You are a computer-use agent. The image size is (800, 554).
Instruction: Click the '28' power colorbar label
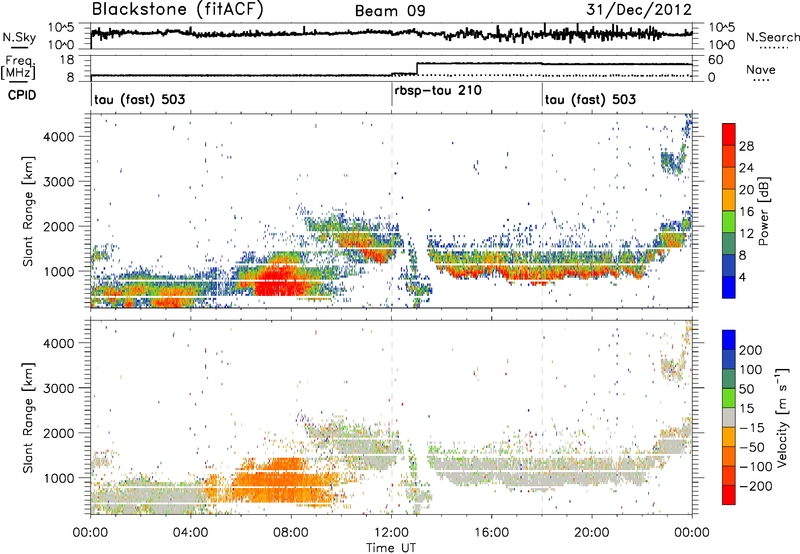pyautogui.click(x=746, y=146)
